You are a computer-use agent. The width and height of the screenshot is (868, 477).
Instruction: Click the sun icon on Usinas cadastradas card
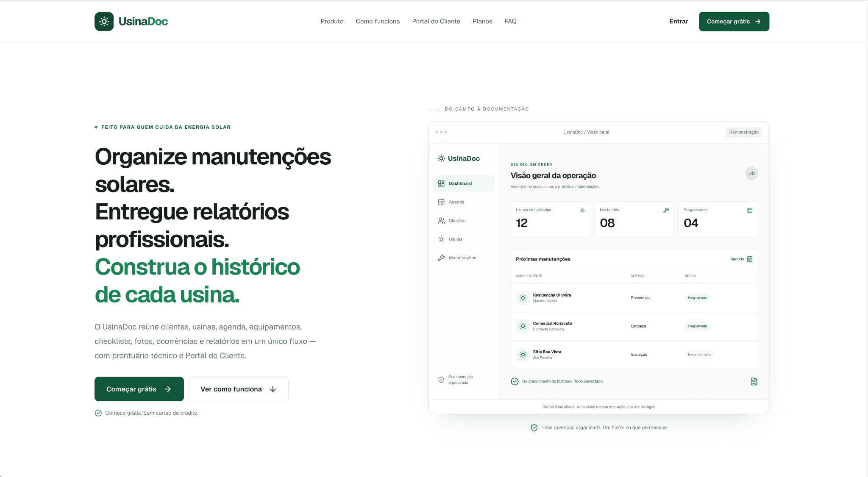point(582,210)
